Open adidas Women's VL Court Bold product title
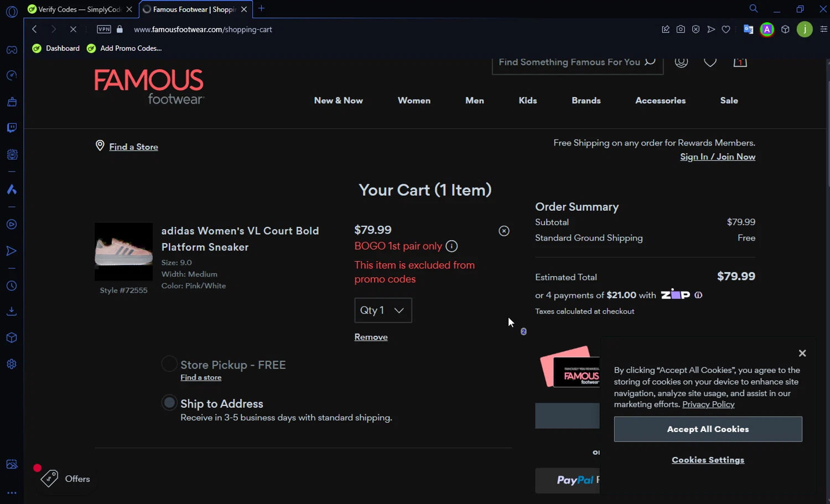 (x=240, y=239)
